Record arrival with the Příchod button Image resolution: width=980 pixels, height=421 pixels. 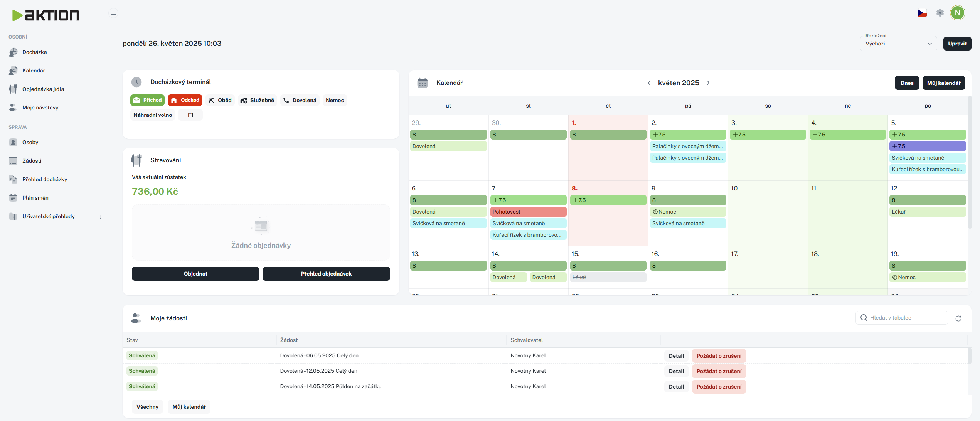147,100
